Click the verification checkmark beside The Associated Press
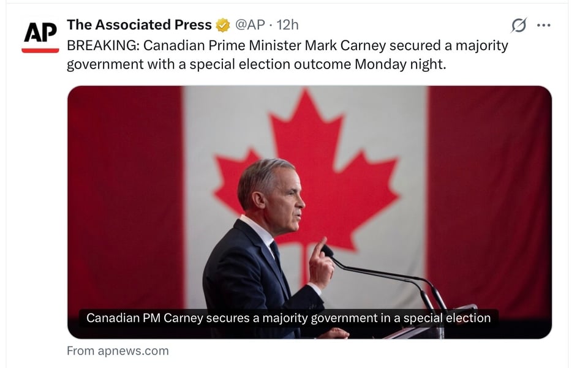This screenshot has width=588, height=368. [x=221, y=25]
